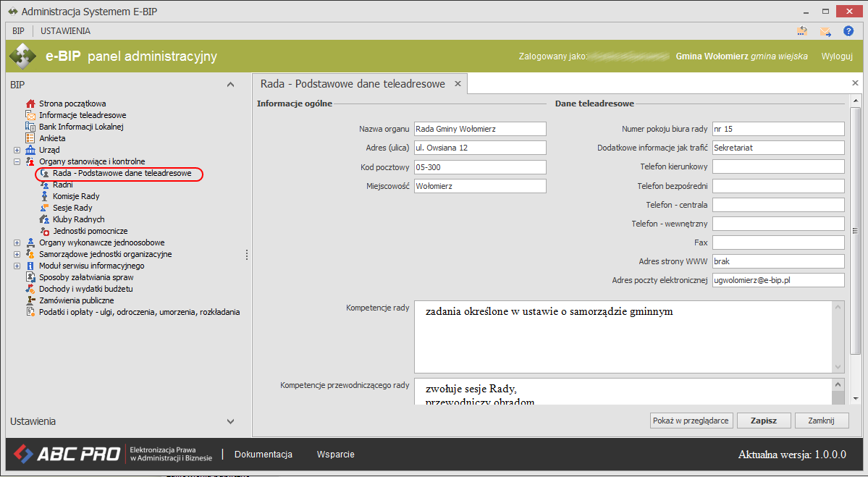Click the Organy wykonawcze jednoosobowe icon

click(30, 242)
